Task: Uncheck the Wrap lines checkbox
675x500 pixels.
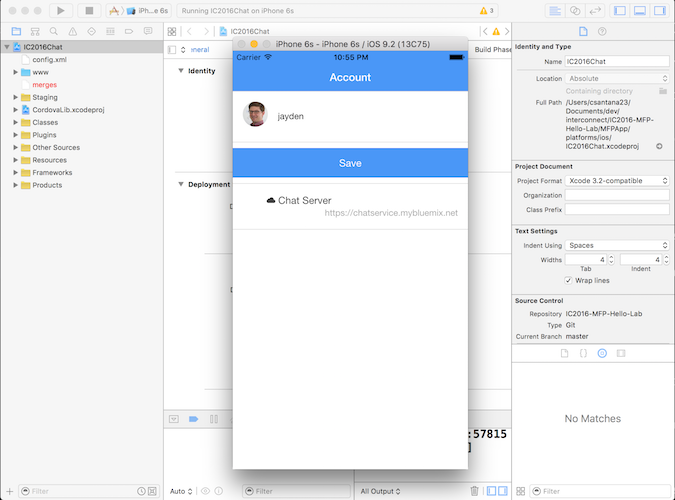Action: 568,280
